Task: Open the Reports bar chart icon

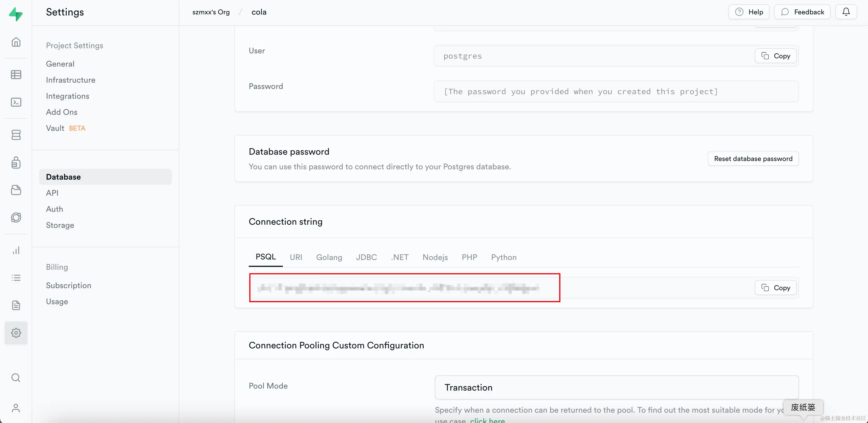Action: coord(16,250)
